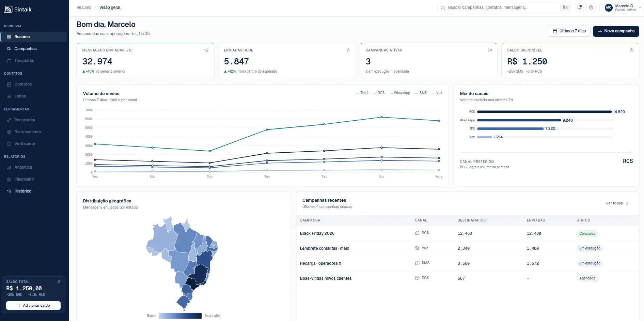This screenshot has height=321, width=644.
Task: Click the Templates icon in sidebar
Action: [x=9, y=61]
